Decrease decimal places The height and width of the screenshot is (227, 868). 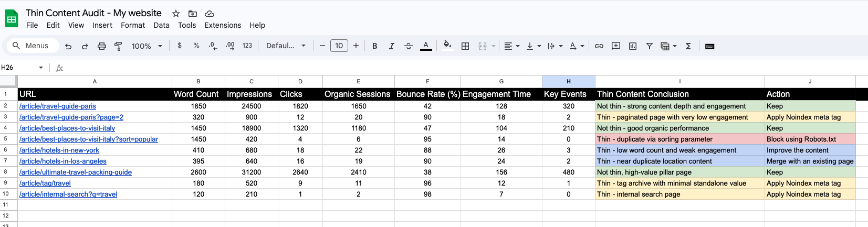[x=213, y=46]
